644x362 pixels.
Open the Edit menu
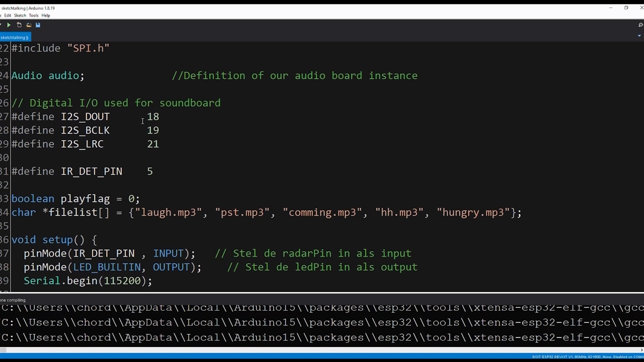pos(8,16)
